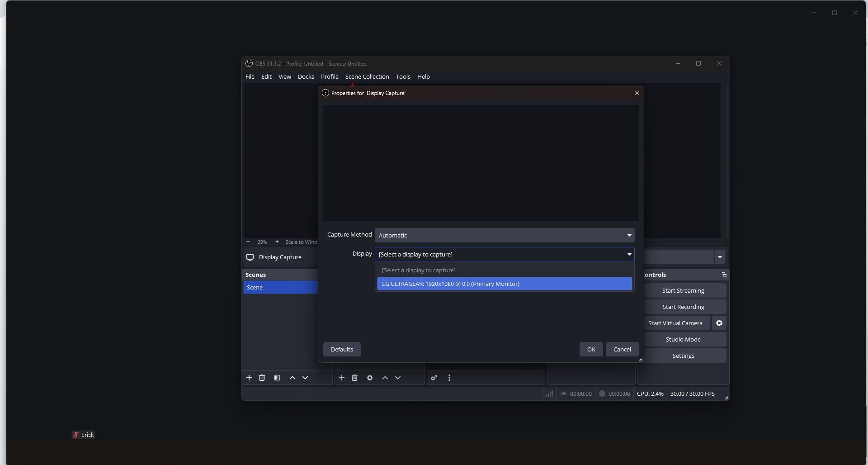Open virtual camera settings gear
The height and width of the screenshot is (465, 868).
719,323
